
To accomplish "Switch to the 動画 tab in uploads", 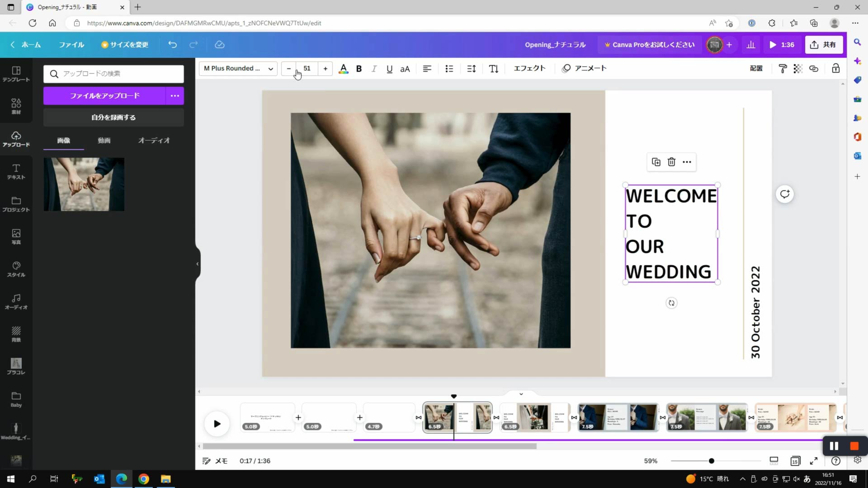I will coord(104,140).
